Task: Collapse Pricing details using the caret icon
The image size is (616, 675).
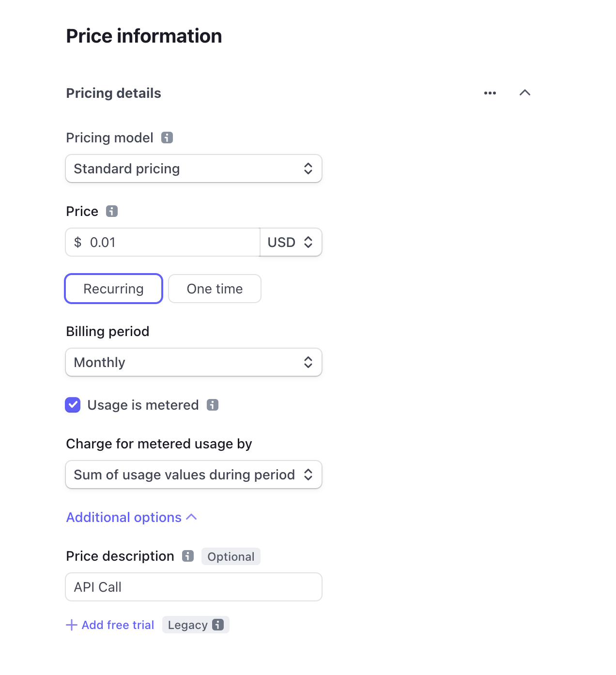Action: pyautogui.click(x=525, y=92)
